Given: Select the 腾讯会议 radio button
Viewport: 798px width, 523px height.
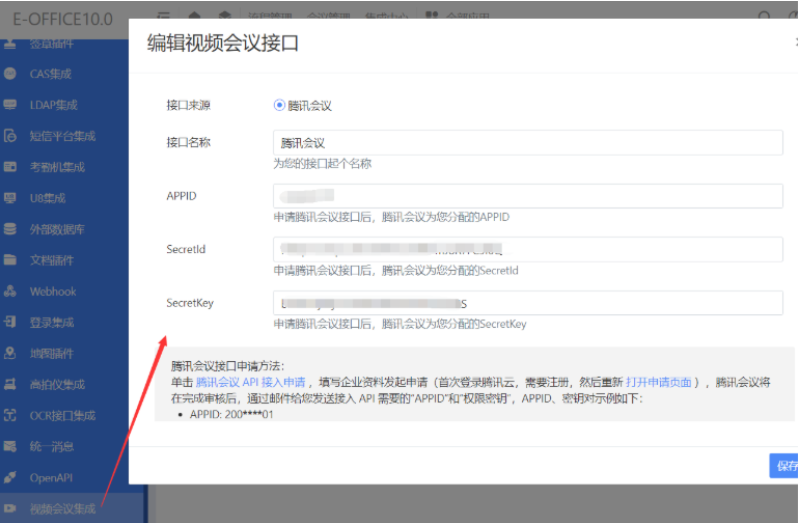Looking at the screenshot, I should click(x=279, y=105).
